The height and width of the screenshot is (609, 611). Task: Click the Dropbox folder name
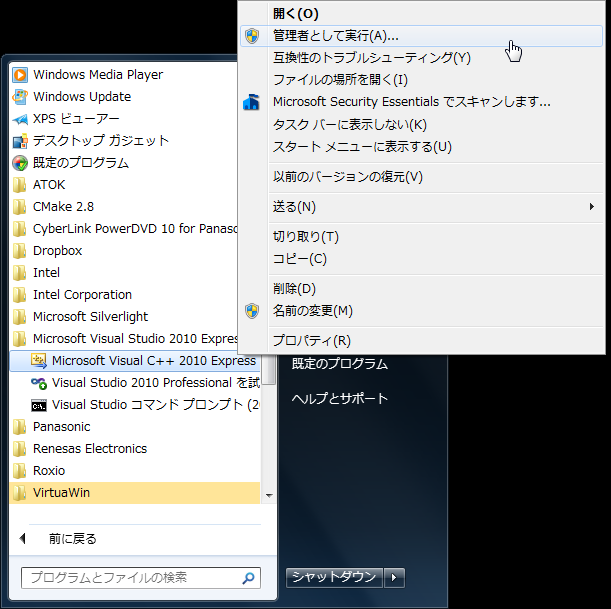click(57, 251)
